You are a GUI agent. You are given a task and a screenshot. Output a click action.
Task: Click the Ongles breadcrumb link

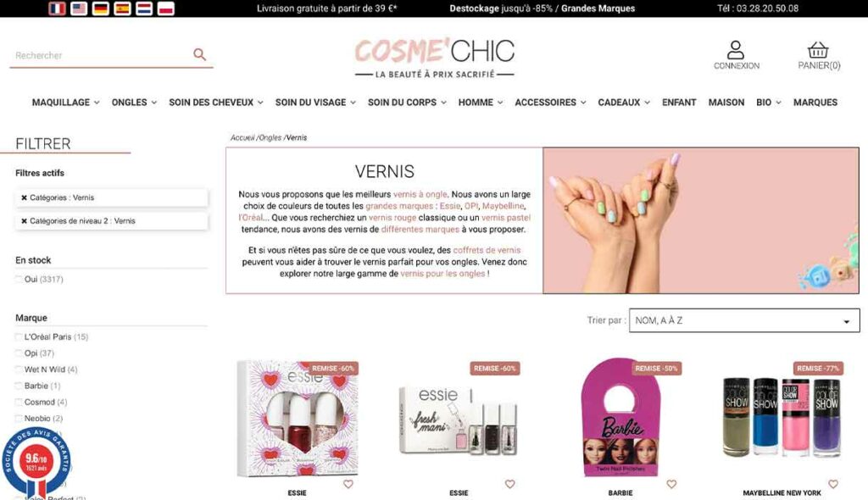click(x=270, y=138)
